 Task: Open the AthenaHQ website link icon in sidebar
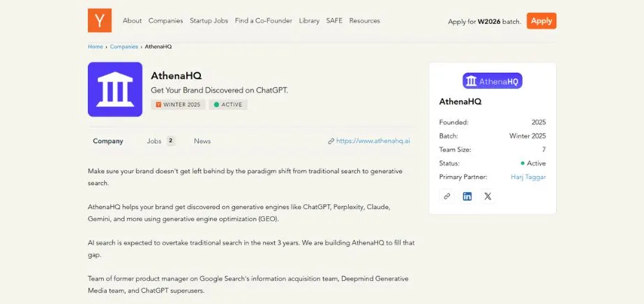[447, 196]
